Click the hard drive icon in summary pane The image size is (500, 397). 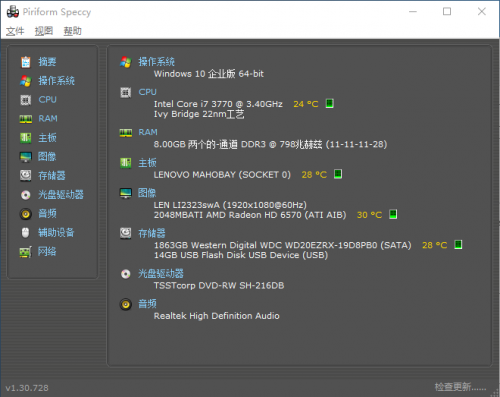126,233
